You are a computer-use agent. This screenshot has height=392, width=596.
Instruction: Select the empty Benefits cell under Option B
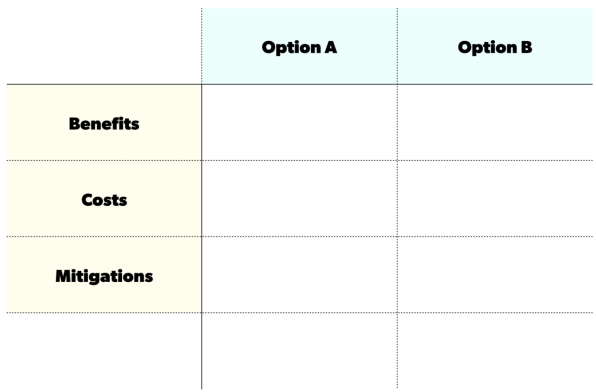click(x=495, y=122)
